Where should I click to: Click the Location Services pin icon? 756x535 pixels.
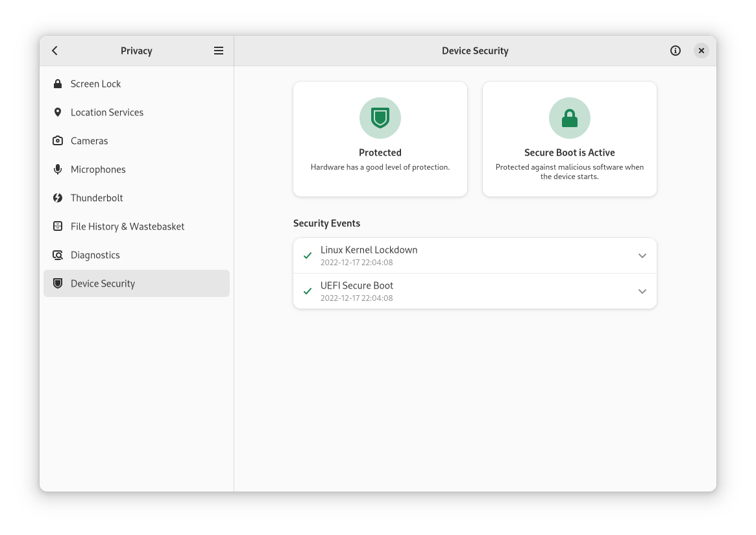click(x=58, y=112)
